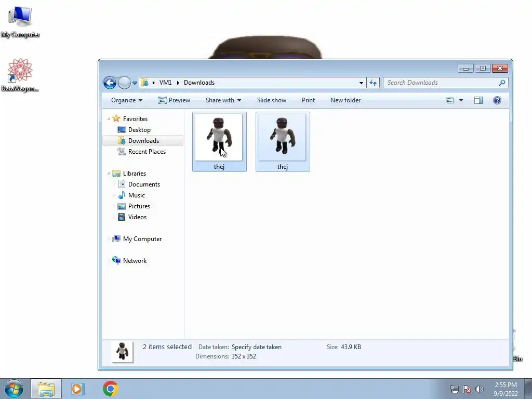
Task: Open the view options dropdown arrow
Action: click(461, 100)
